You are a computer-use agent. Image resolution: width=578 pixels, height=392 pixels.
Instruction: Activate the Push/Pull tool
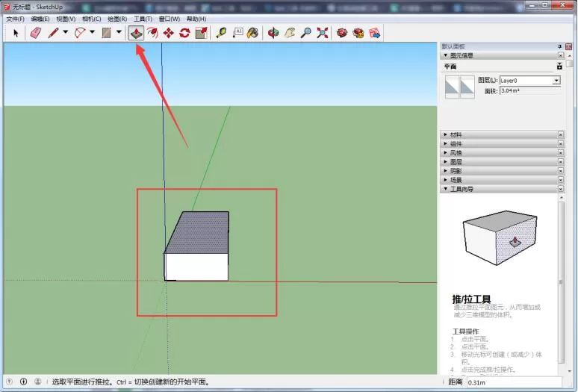136,33
